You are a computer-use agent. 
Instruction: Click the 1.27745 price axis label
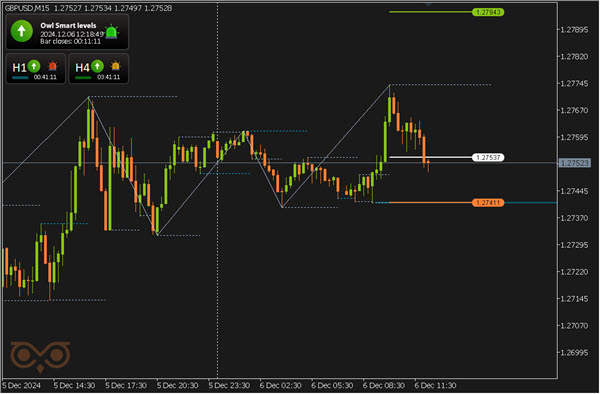pyautogui.click(x=574, y=83)
